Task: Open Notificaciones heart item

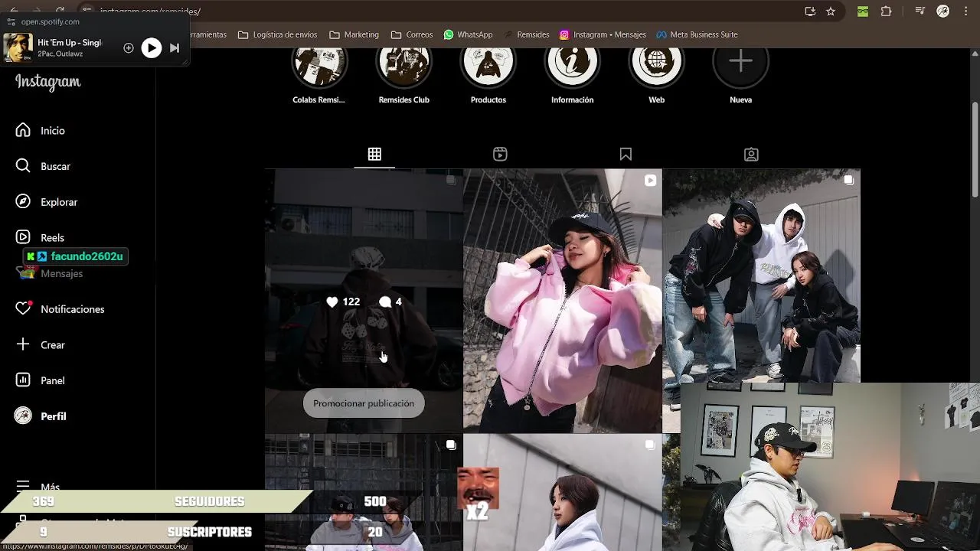Action: 60,309
